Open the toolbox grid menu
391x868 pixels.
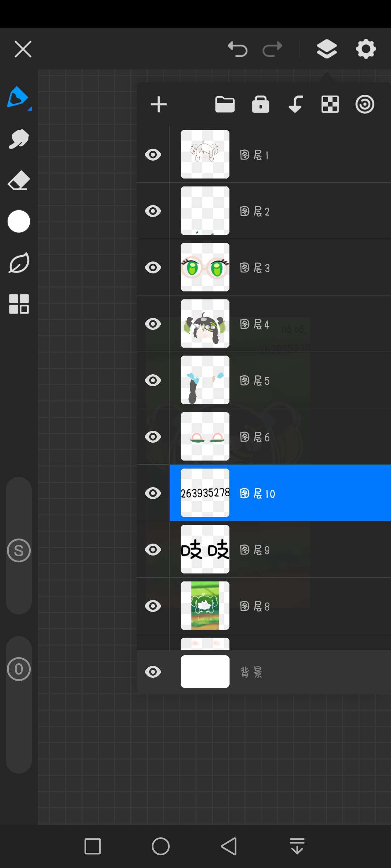(x=19, y=304)
